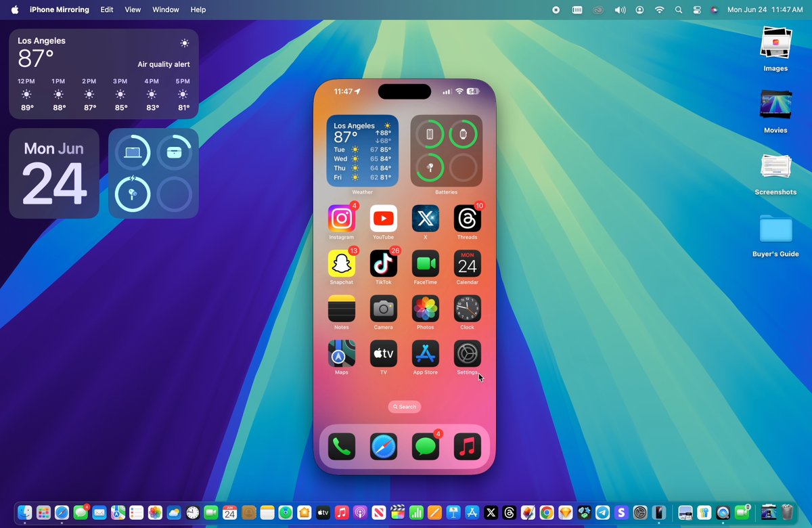The image size is (812, 528).
Task: Open Threads app with 10 notifications
Action: [x=468, y=219]
